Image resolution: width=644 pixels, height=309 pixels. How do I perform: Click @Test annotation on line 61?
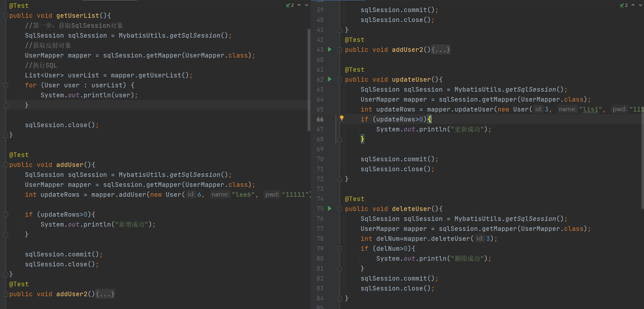click(355, 70)
